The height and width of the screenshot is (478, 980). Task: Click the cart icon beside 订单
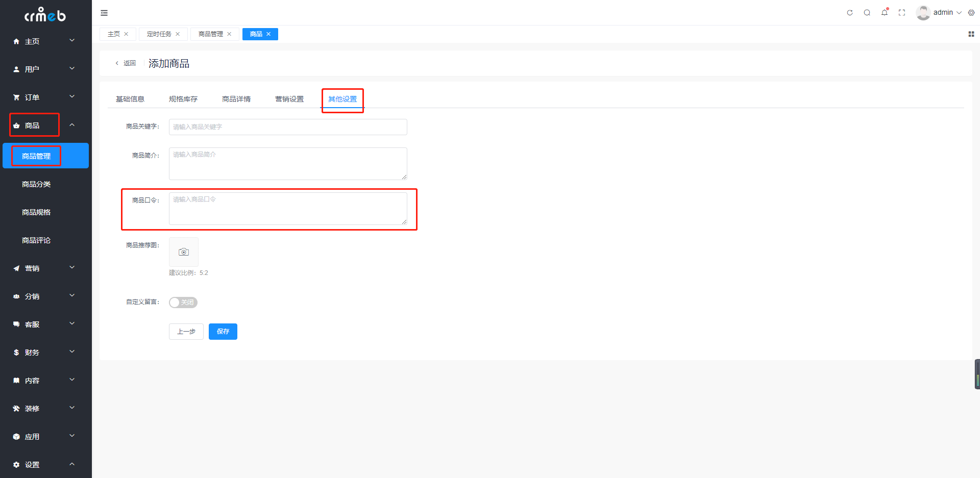(x=16, y=97)
